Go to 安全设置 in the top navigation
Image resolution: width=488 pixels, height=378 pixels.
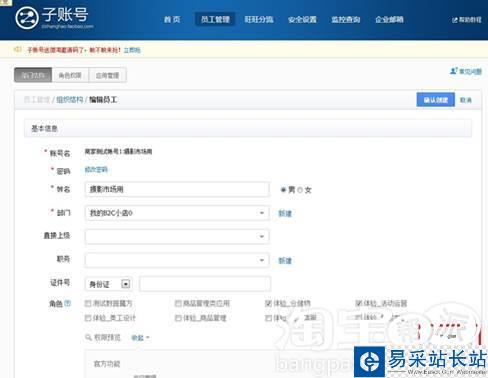point(302,19)
